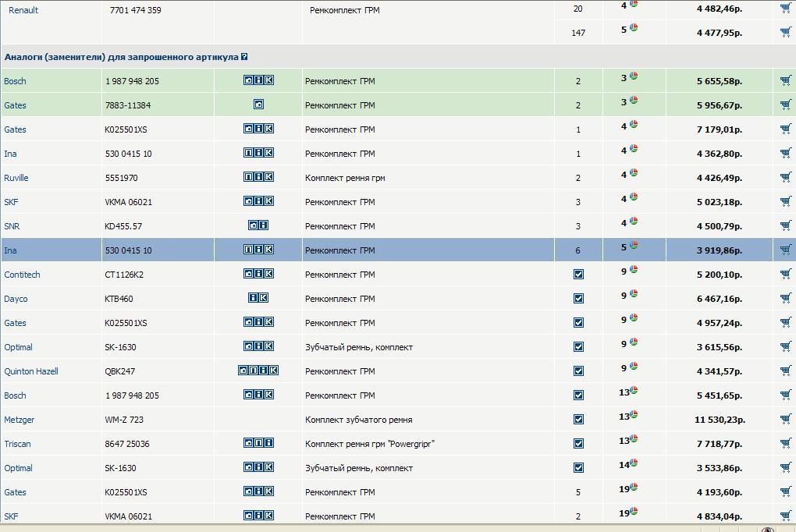Click the price 6 467,16р.
This screenshot has width=796, height=532.
(x=720, y=299)
